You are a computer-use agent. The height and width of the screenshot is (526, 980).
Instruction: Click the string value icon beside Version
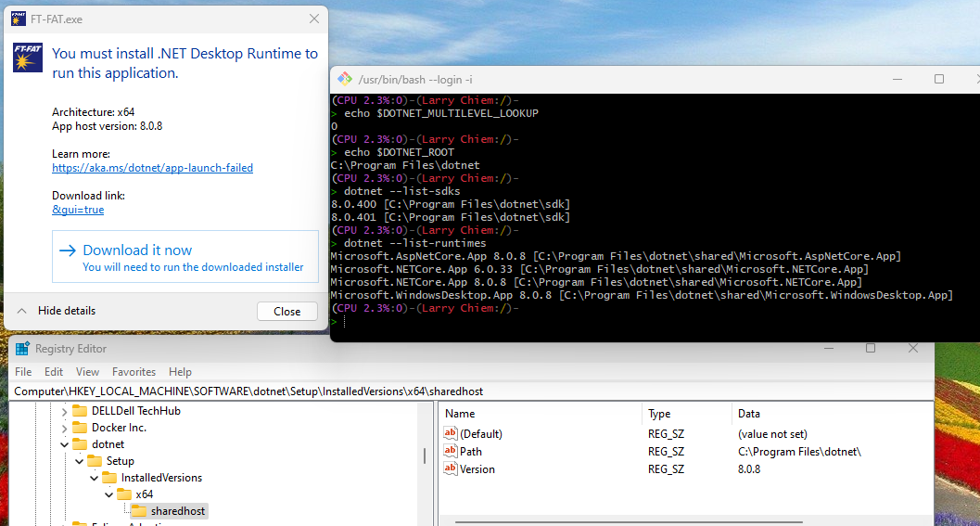(x=450, y=468)
